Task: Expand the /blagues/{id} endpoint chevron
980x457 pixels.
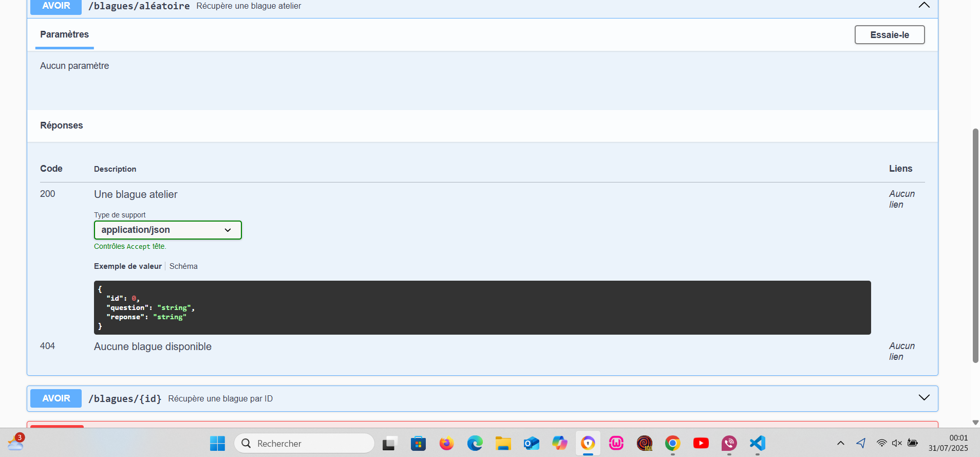Action: pyautogui.click(x=924, y=398)
